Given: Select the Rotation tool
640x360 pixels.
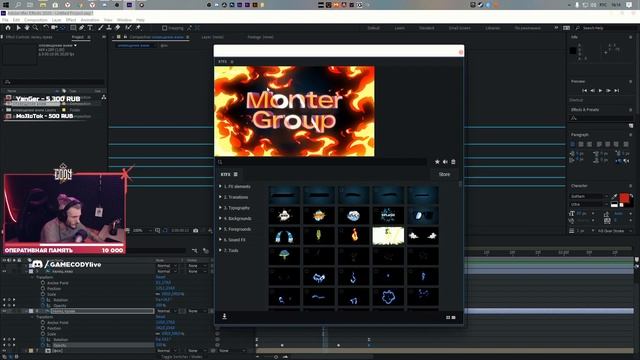Looking at the screenshot, I should [46, 28].
